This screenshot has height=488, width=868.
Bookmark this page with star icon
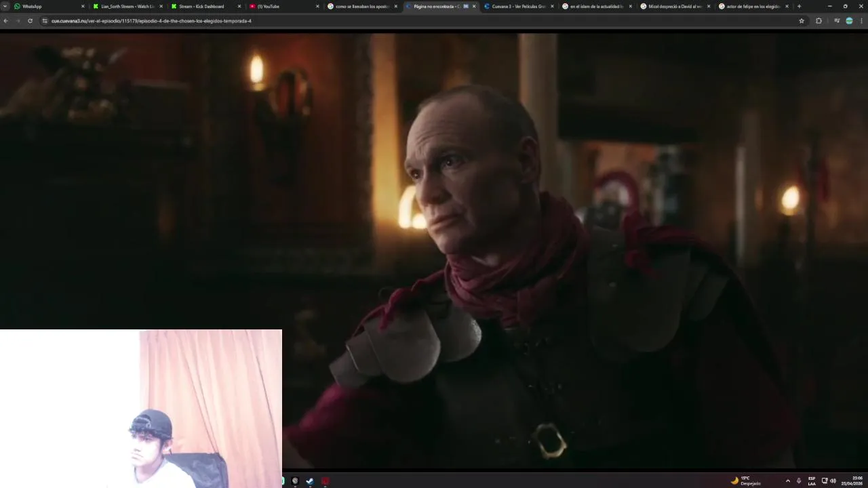tap(802, 21)
